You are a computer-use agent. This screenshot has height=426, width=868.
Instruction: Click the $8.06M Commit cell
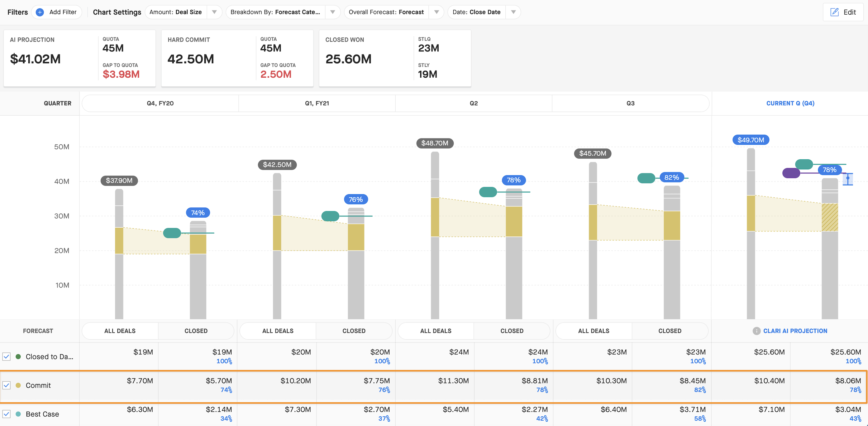click(x=848, y=381)
